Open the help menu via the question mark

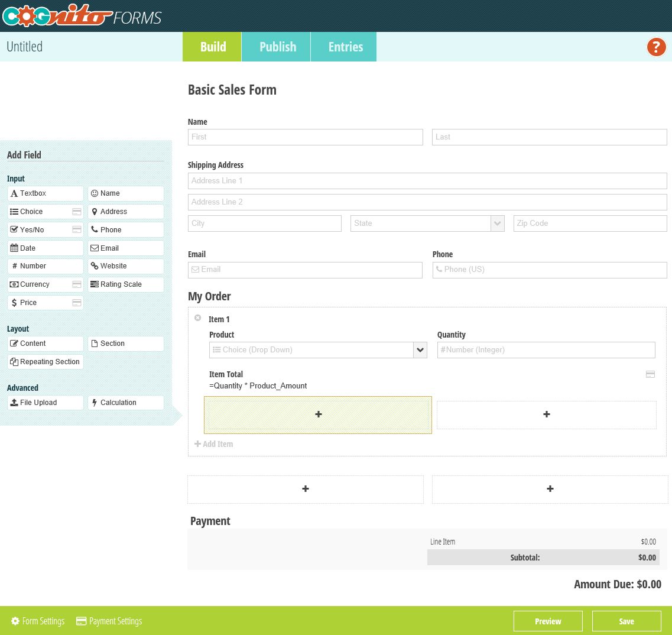click(x=656, y=47)
